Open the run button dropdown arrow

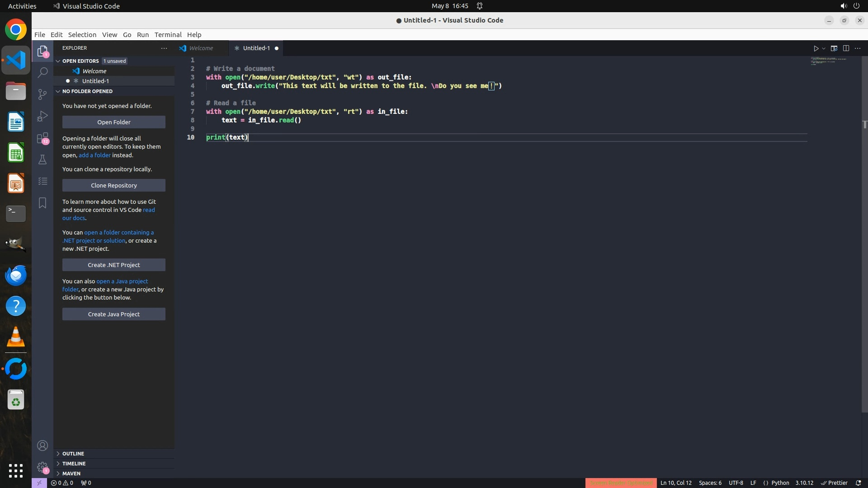pyautogui.click(x=824, y=48)
